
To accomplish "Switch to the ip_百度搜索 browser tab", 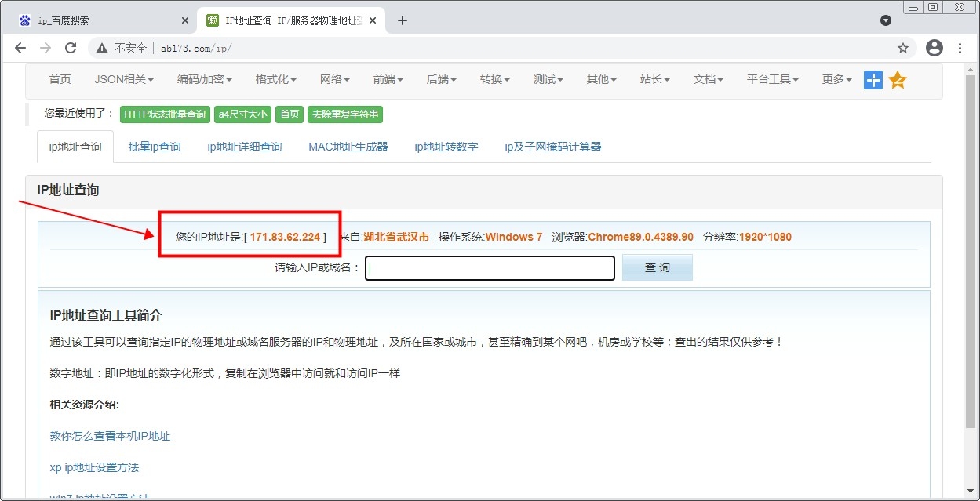I will 86,20.
